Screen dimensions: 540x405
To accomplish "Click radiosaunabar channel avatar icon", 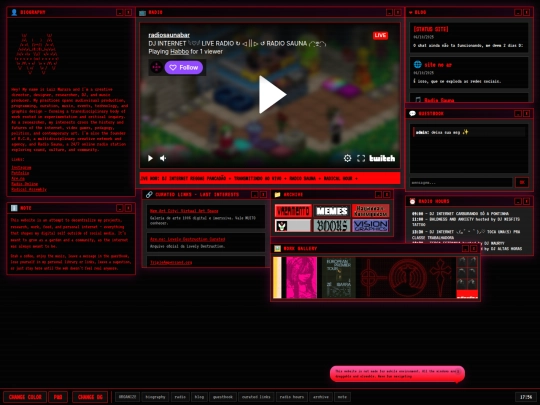I will click(x=156, y=68).
